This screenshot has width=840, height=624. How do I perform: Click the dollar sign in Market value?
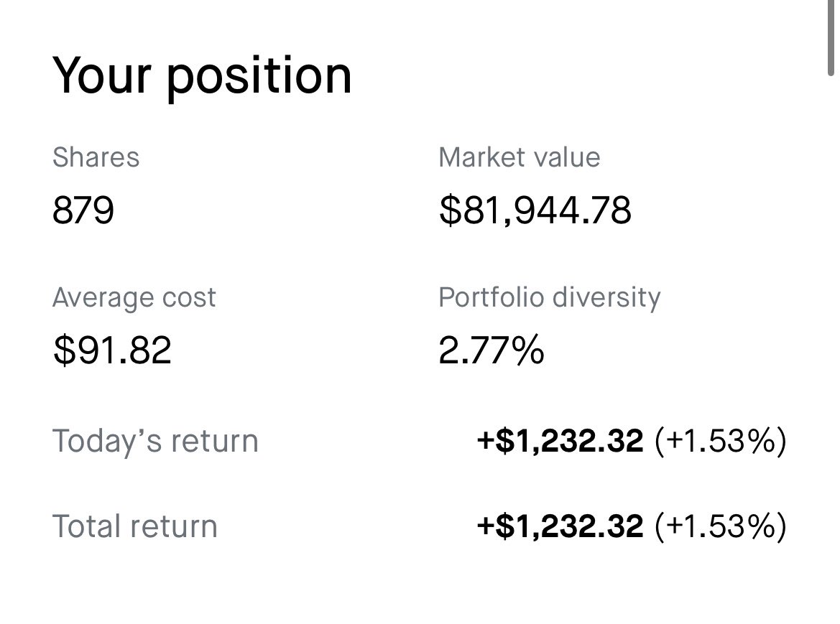click(450, 210)
